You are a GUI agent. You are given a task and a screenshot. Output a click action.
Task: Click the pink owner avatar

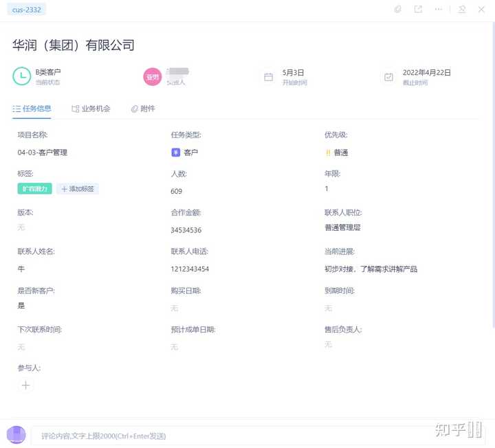153,77
